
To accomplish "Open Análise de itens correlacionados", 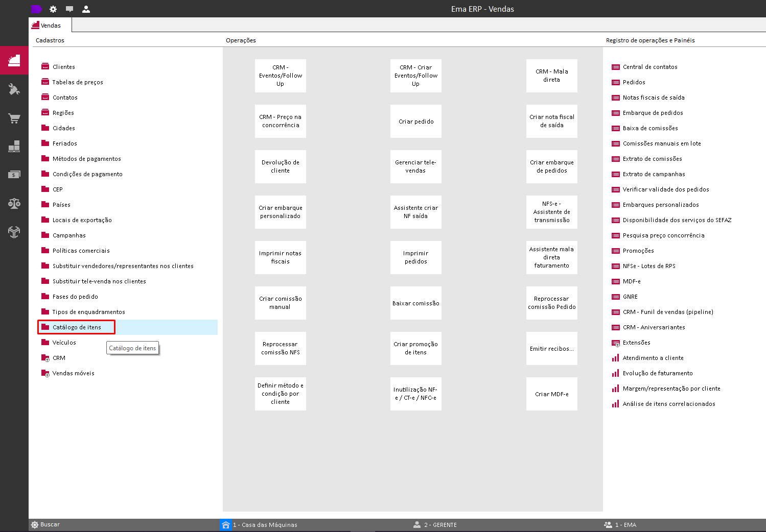I will (x=669, y=404).
